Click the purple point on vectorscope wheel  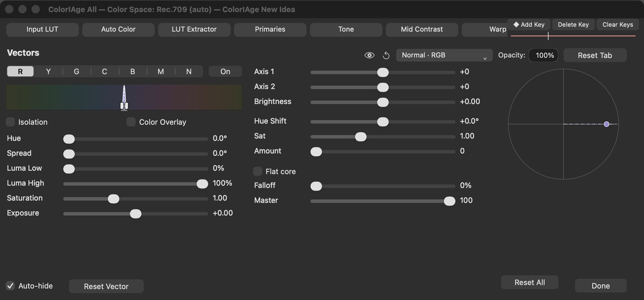pyautogui.click(x=607, y=124)
